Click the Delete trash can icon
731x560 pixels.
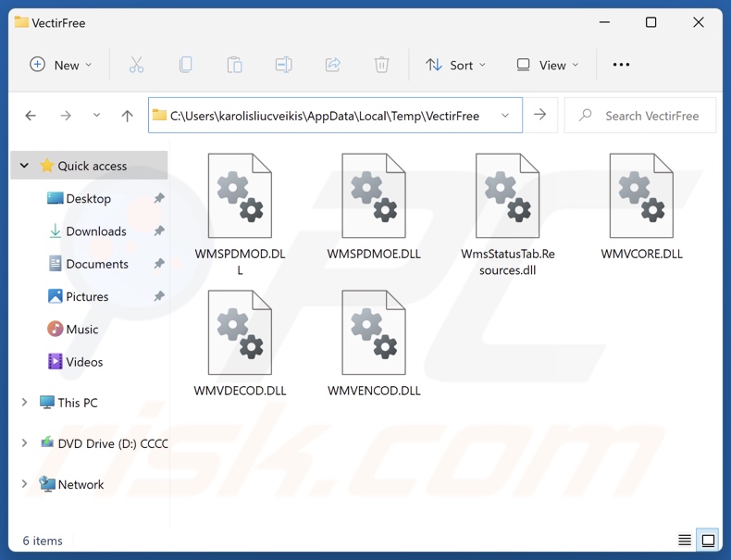(382, 65)
